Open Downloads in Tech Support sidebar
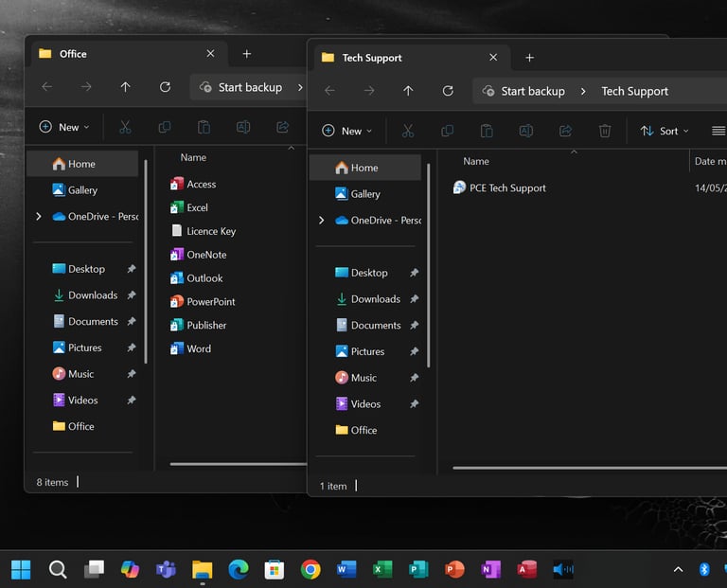This screenshot has width=727, height=588. coord(375,299)
